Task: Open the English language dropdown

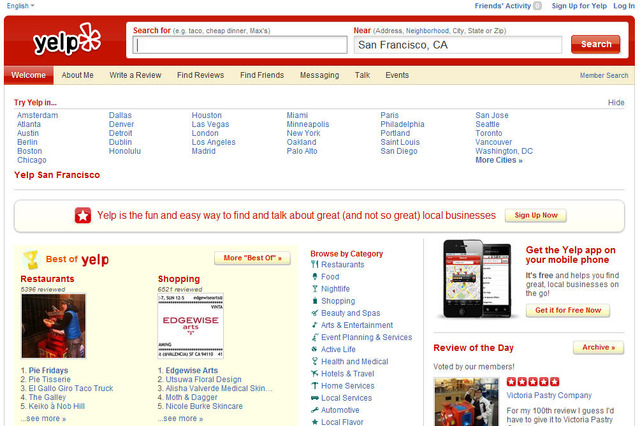Action: [x=20, y=6]
